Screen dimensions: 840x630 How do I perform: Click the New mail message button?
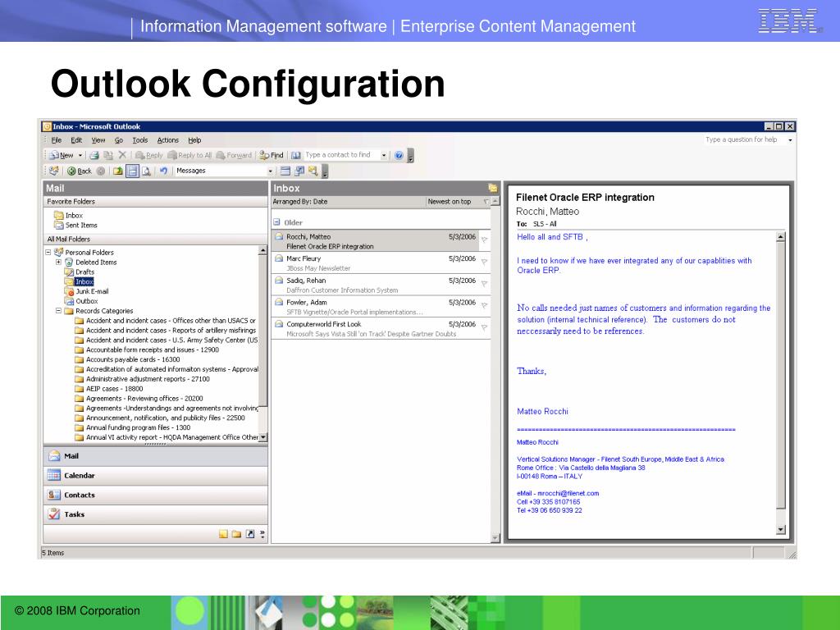[61, 155]
